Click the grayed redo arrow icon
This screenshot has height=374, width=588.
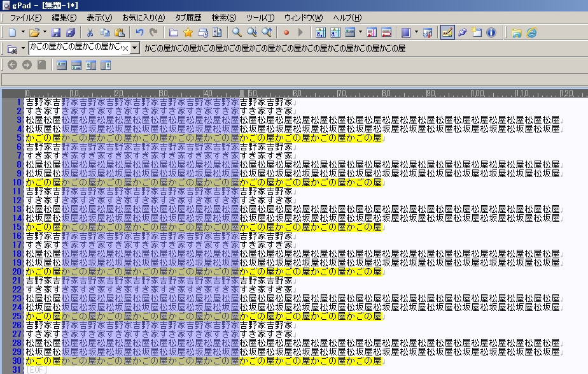tap(154, 32)
